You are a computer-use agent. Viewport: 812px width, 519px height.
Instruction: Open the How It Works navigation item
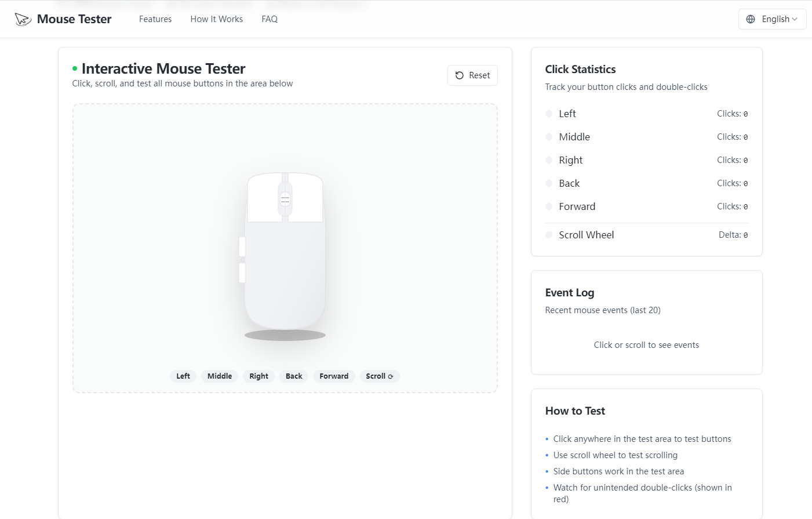pyautogui.click(x=216, y=19)
